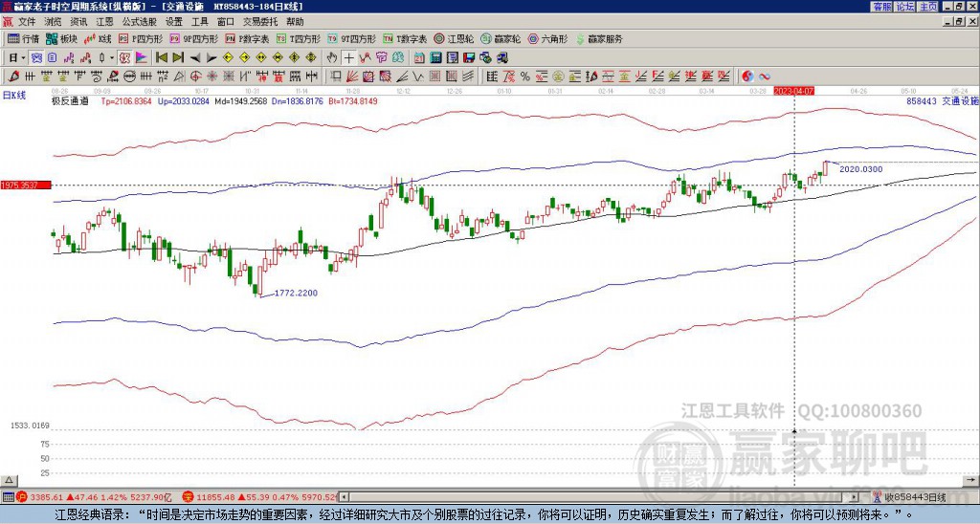Open 9P四方形 square tool
The height and width of the screenshot is (524, 980).
194,38
